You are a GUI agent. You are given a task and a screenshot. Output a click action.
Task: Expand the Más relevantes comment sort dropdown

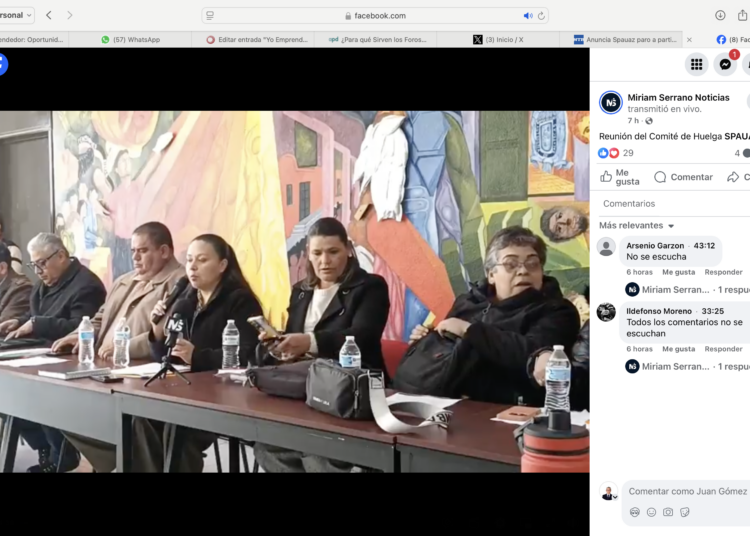(637, 226)
